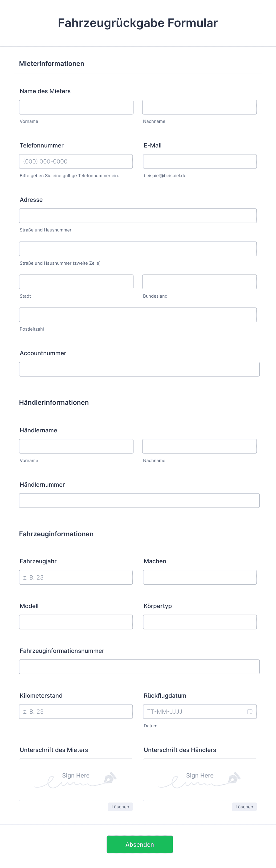The height and width of the screenshot is (868, 276).
Task: Click the Stadt input field
Action: click(x=76, y=282)
